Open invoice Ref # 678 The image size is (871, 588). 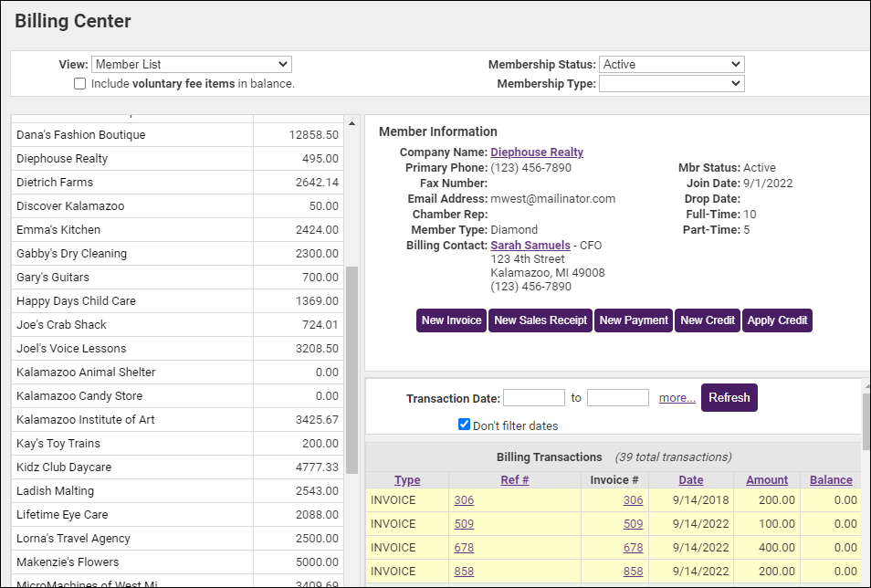[464, 548]
